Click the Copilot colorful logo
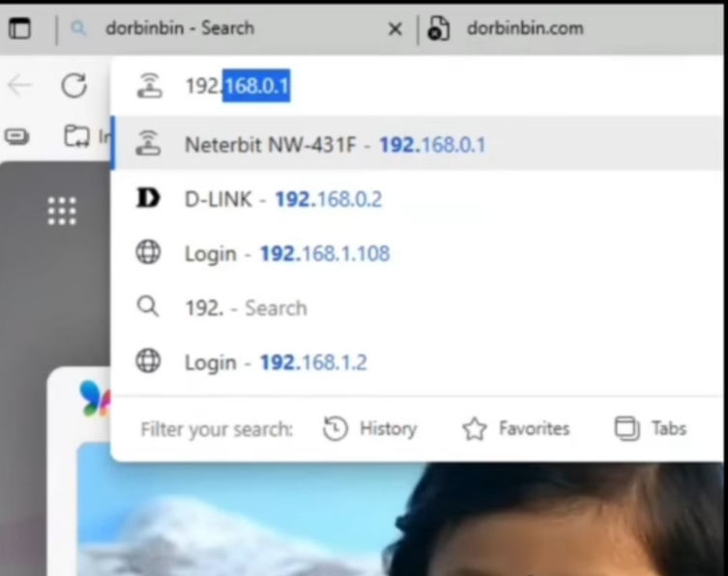Screen dimensions: 728x576 [x=95, y=398]
